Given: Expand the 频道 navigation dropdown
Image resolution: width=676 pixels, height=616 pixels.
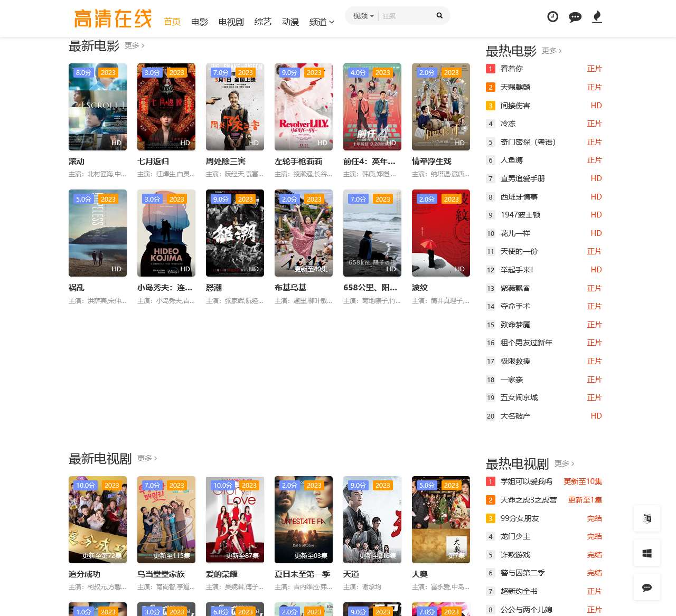Looking at the screenshot, I should (321, 22).
